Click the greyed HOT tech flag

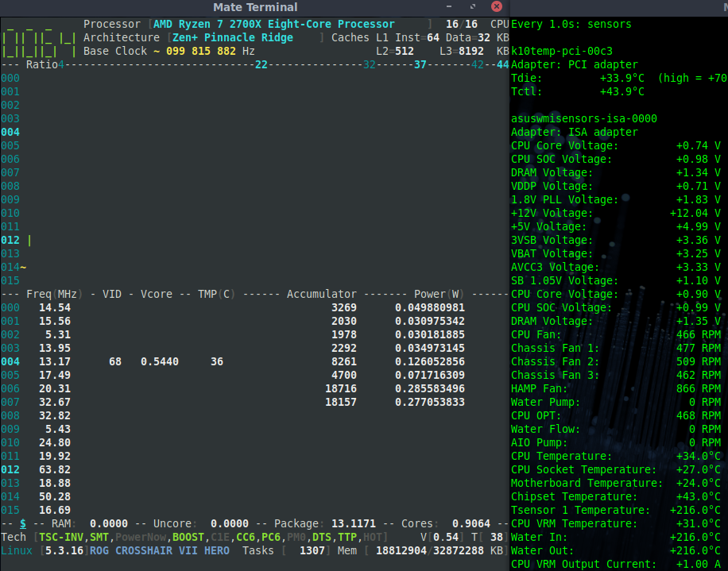coord(373,537)
